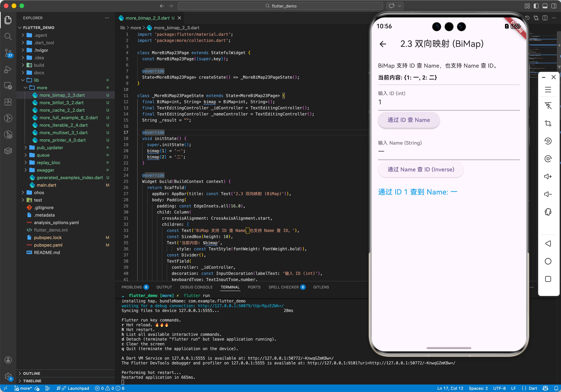561x392 pixels.
Task: Open the Run and Debug view
Action: 8,70
